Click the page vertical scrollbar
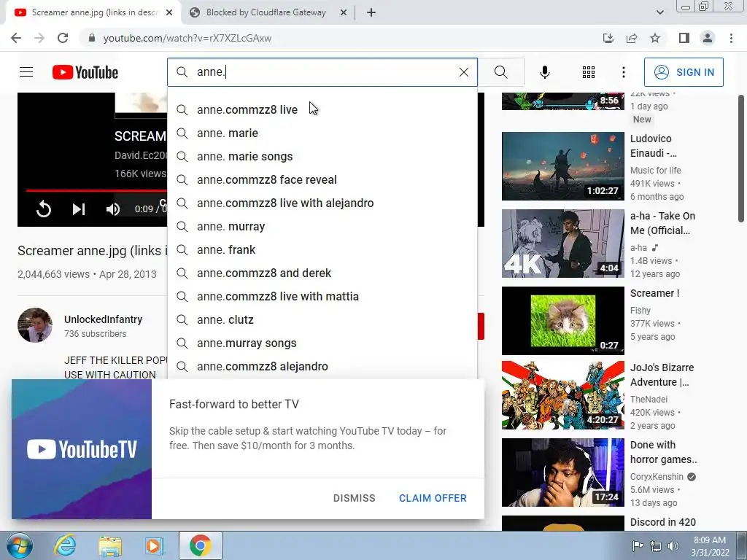747x560 pixels. (741, 158)
